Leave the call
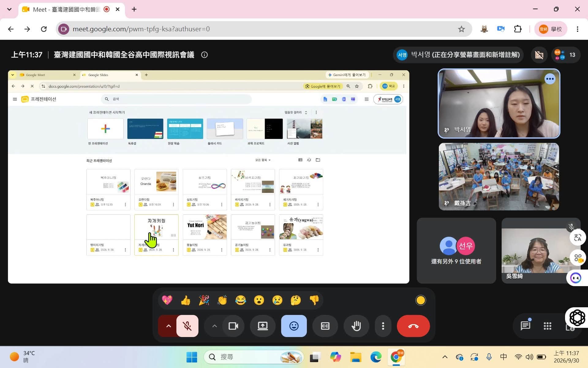Image resolution: width=588 pixels, height=368 pixels. point(413,326)
